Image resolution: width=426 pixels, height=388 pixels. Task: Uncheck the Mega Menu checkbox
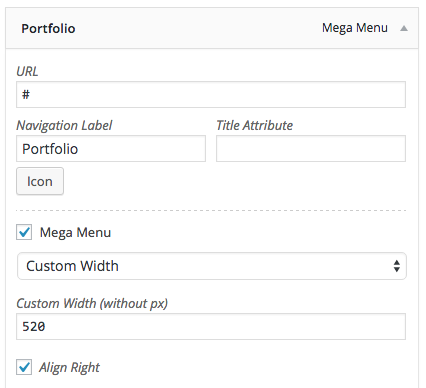coord(24,232)
